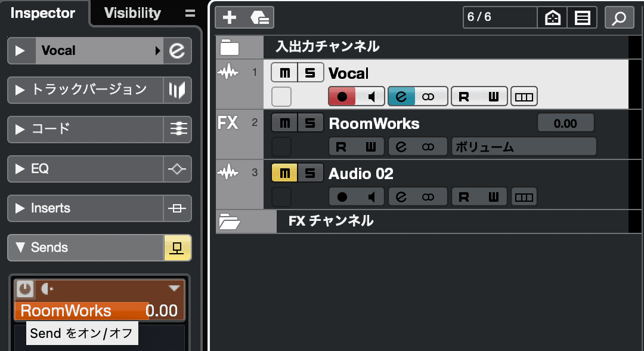The image size is (644, 351).
Task: Click the RoomWorks track name in list
Action: pyautogui.click(x=374, y=124)
